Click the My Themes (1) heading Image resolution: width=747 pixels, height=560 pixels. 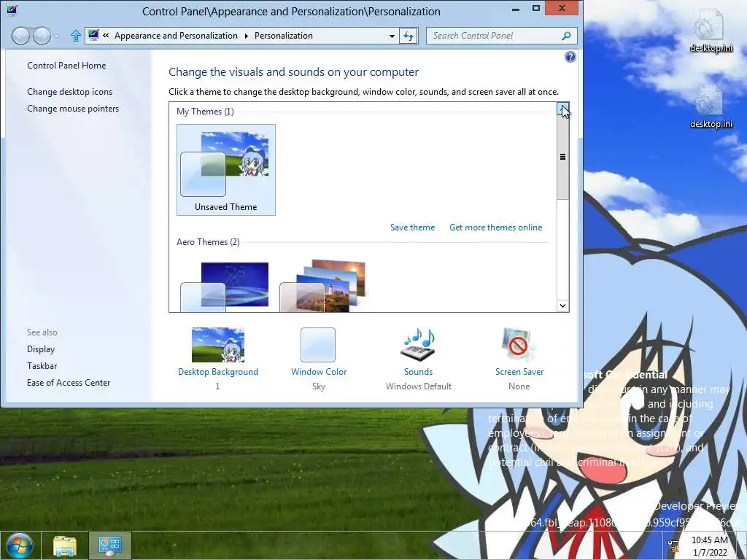click(x=205, y=112)
